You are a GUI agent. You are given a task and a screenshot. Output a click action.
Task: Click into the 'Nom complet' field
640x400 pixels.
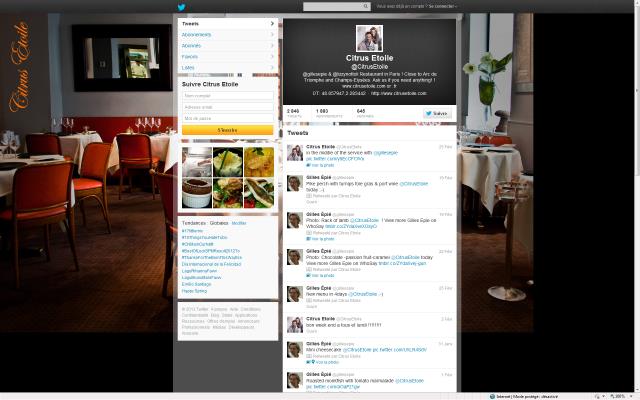[228, 96]
